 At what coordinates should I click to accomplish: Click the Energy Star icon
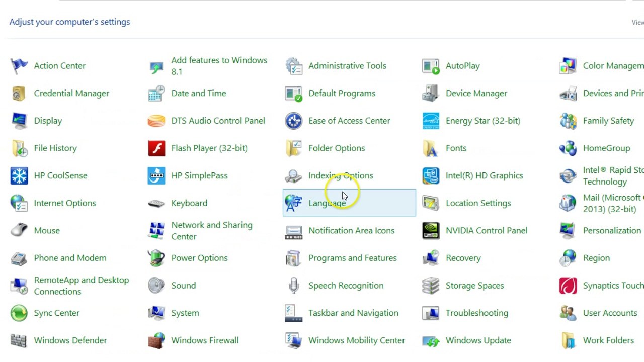431,121
